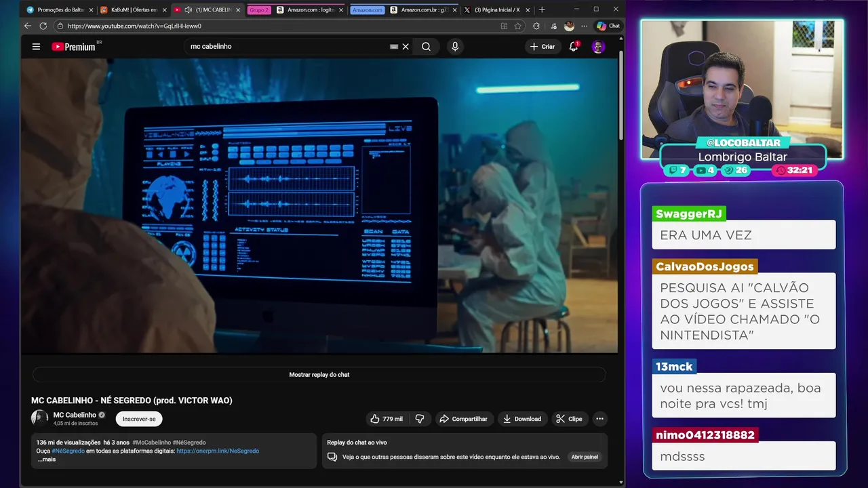Click SwaggerRJ username in stream chat overlay
The width and height of the screenshot is (868, 488).
click(x=689, y=214)
